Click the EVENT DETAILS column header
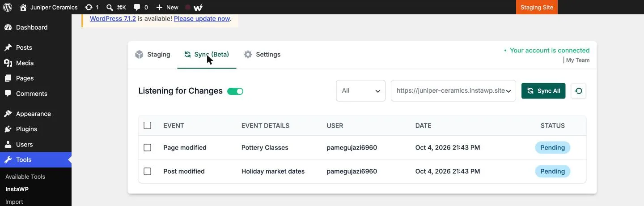Image resolution: width=644 pixels, height=206 pixels. tap(265, 125)
